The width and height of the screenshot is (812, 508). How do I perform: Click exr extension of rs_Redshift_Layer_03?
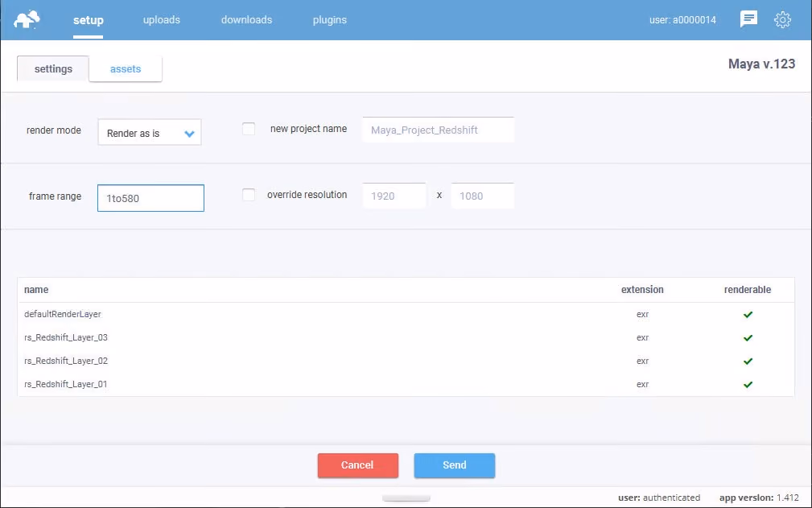[643, 337]
